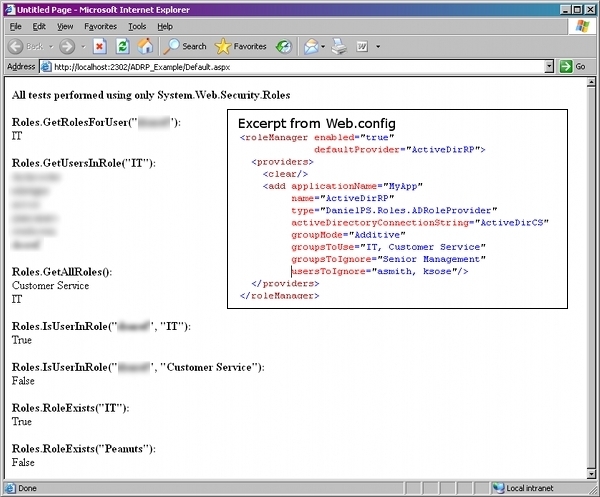The image size is (600, 497).
Task: Click the green Go button
Action: 572,67
